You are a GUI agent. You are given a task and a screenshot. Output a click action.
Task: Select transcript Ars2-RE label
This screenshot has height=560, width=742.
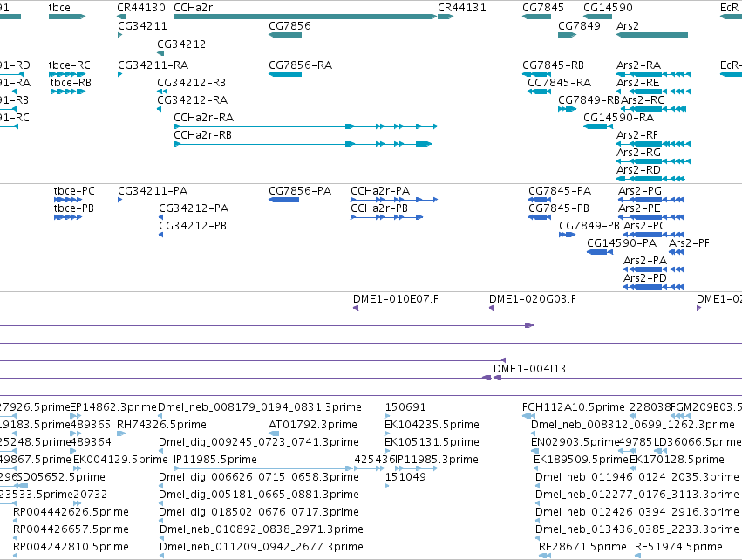[x=637, y=82]
